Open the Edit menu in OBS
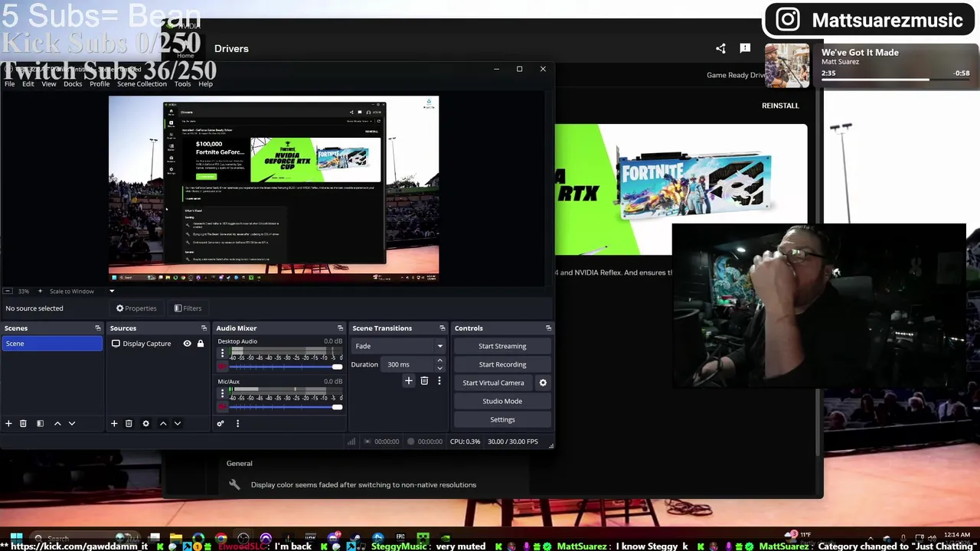Viewport: 980px width, 551px height. (x=28, y=84)
